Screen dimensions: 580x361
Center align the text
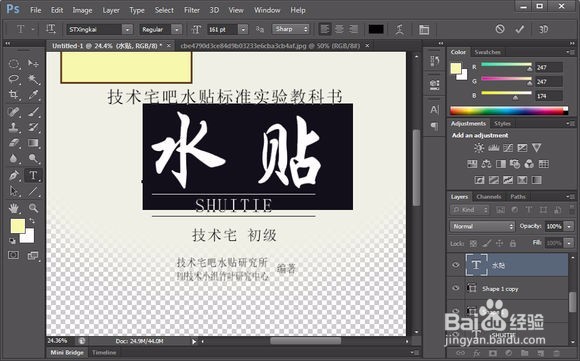339,29
